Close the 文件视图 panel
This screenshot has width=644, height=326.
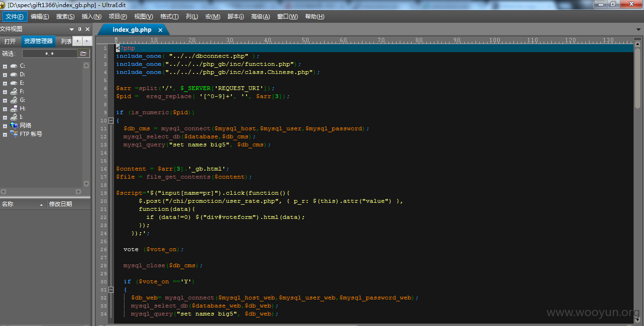point(87,29)
